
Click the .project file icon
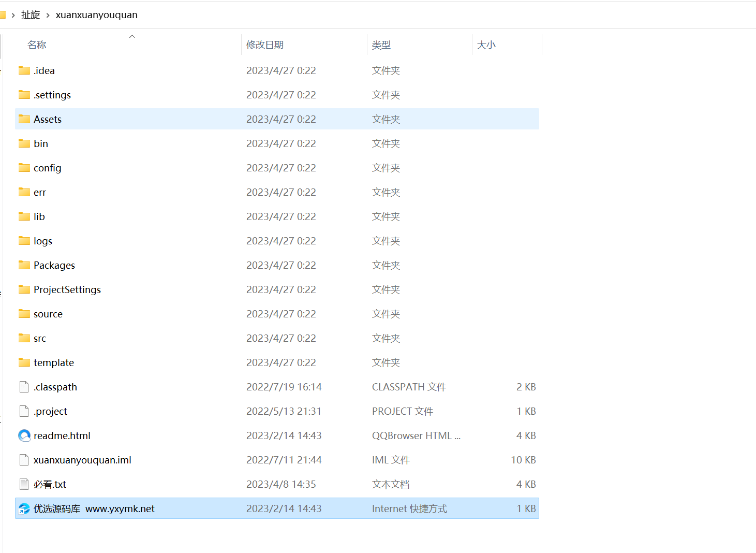click(24, 411)
